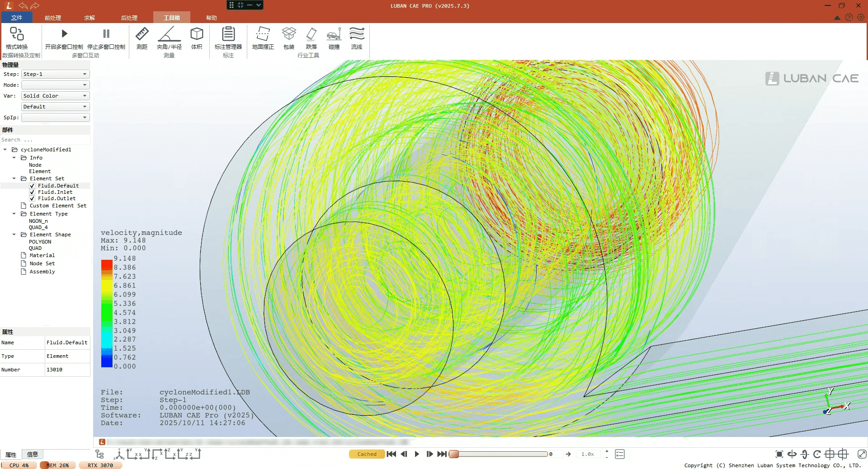Viewport: 868px width, 469px height.
Task: Uncheck the Fluid.Default element set
Action: point(32,186)
